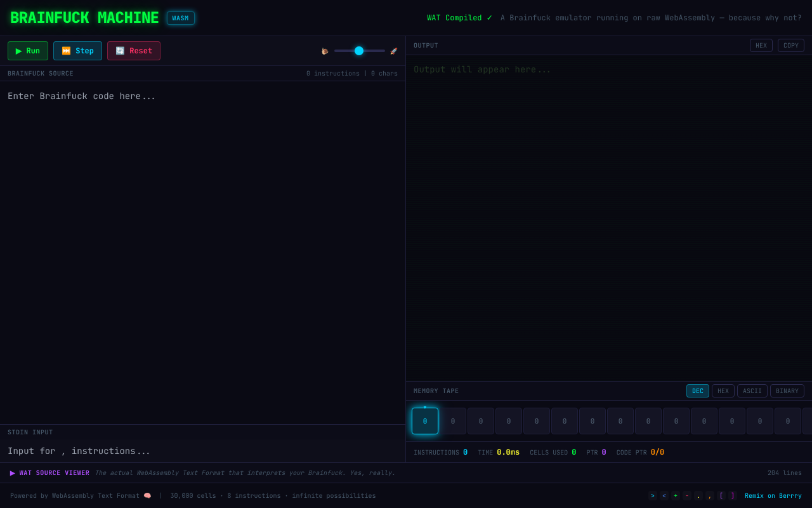This screenshot has width=812, height=508.
Task: Click the MEMORY TAPE header label
Action: [x=436, y=391]
